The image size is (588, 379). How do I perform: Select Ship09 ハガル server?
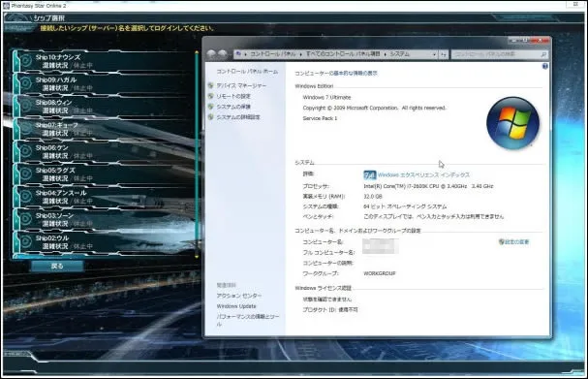pyautogui.click(x=104, y=83)
